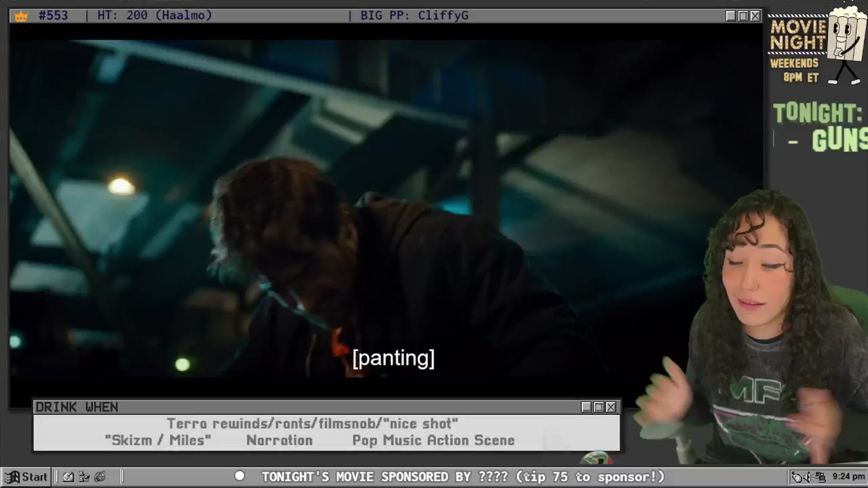
Task: Maximize the movie player window
Action: 743,16
